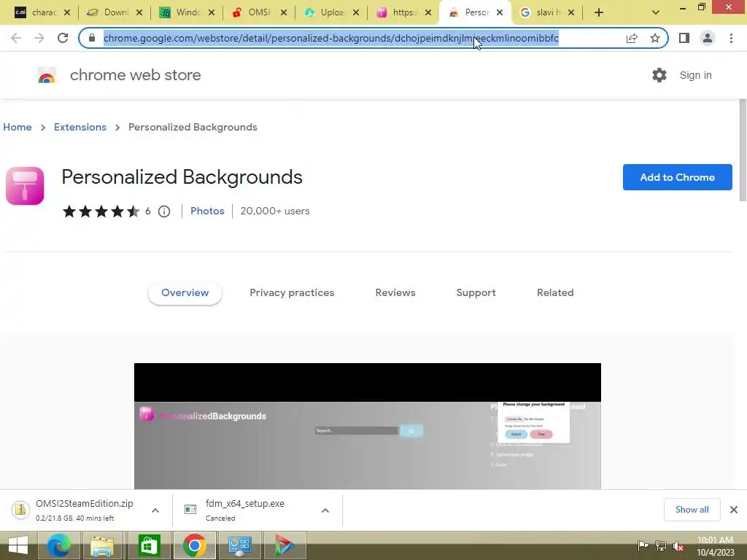
Task: Click the muted speaker tray icon
Action: 678,546
